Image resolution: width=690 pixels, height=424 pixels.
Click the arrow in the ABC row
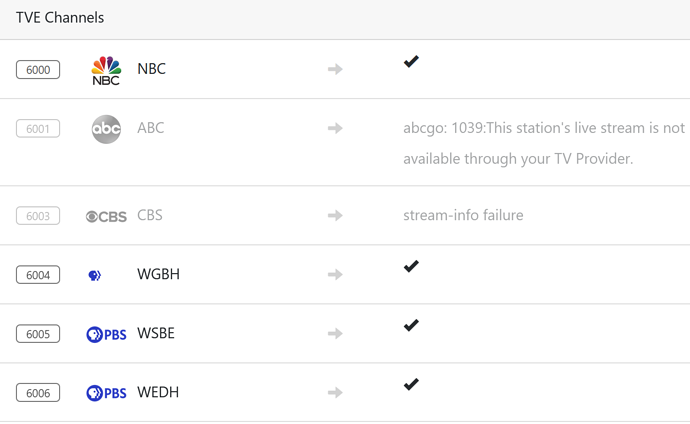[x=335, y=128]
